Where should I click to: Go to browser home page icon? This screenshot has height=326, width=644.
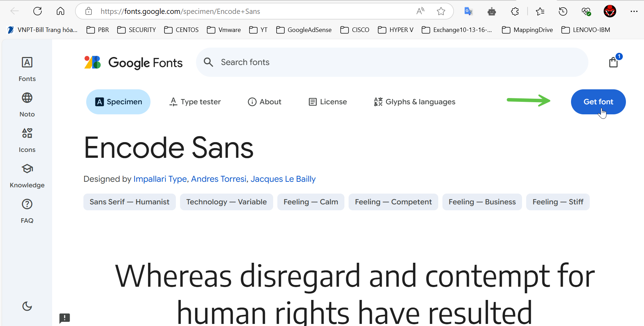click(x=60, y=11)
